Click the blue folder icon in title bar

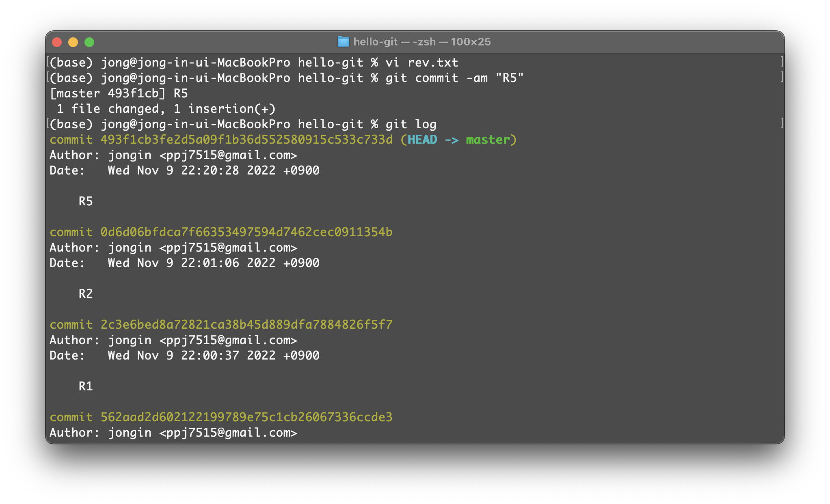[x=343, y=42]
